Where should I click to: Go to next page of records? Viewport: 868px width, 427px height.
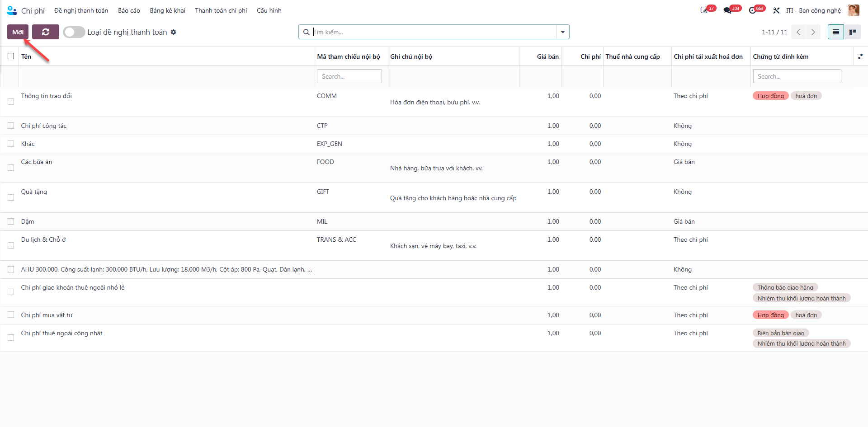point(813,32)
